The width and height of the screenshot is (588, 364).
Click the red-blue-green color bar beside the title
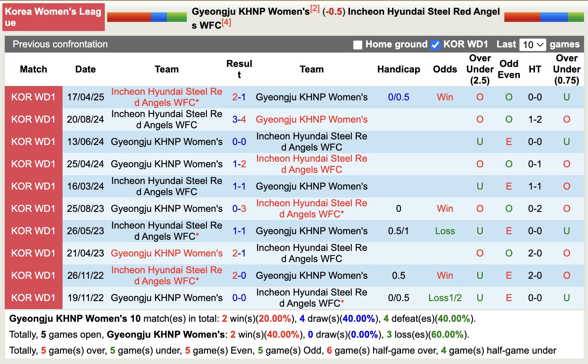click(x=147, y=17)
